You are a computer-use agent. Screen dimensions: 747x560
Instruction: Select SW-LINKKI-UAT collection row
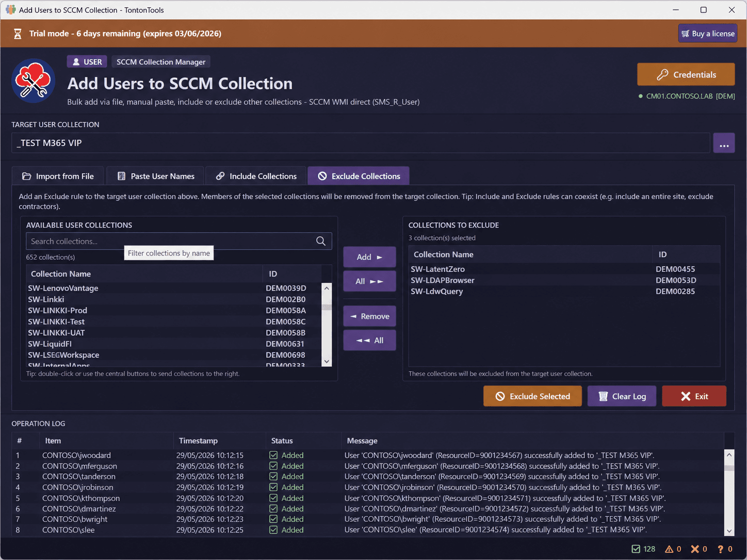coord(174,333)
